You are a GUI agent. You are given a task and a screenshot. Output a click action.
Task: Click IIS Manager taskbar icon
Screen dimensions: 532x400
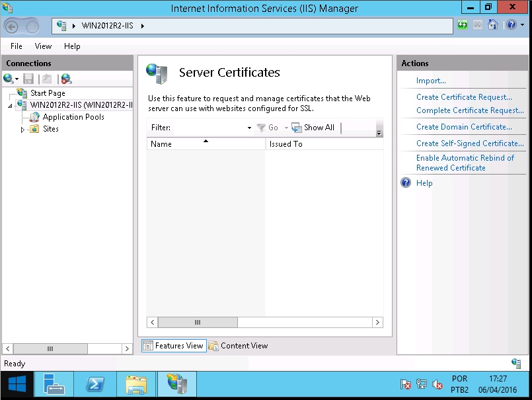(176, 384)
